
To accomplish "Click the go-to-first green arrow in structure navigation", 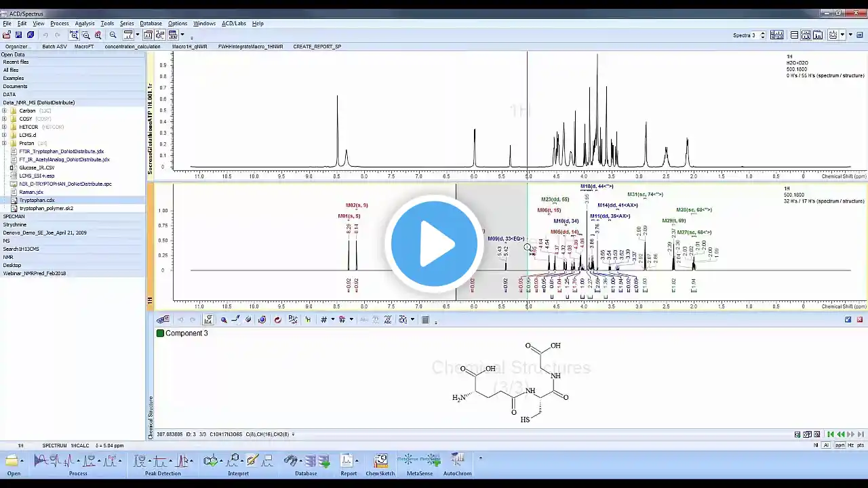I will point(830,434).
